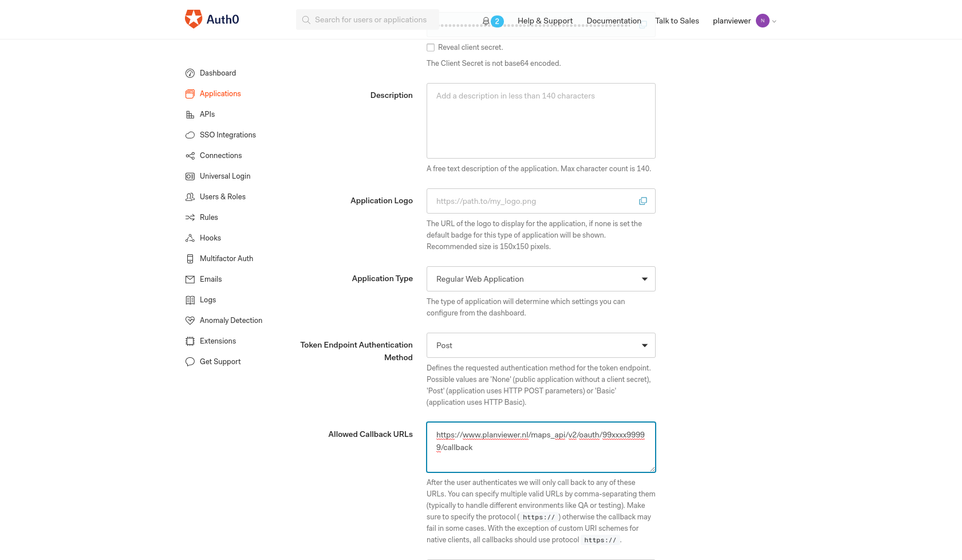Open SSO Integrations section
The image size is (962, 560).
click(x=228, y=135)
